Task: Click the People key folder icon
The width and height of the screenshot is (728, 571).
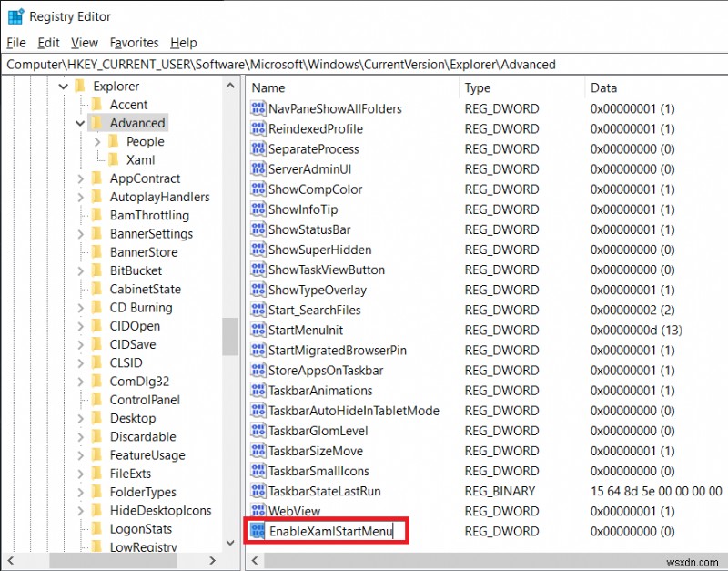Action: (115, 141)
